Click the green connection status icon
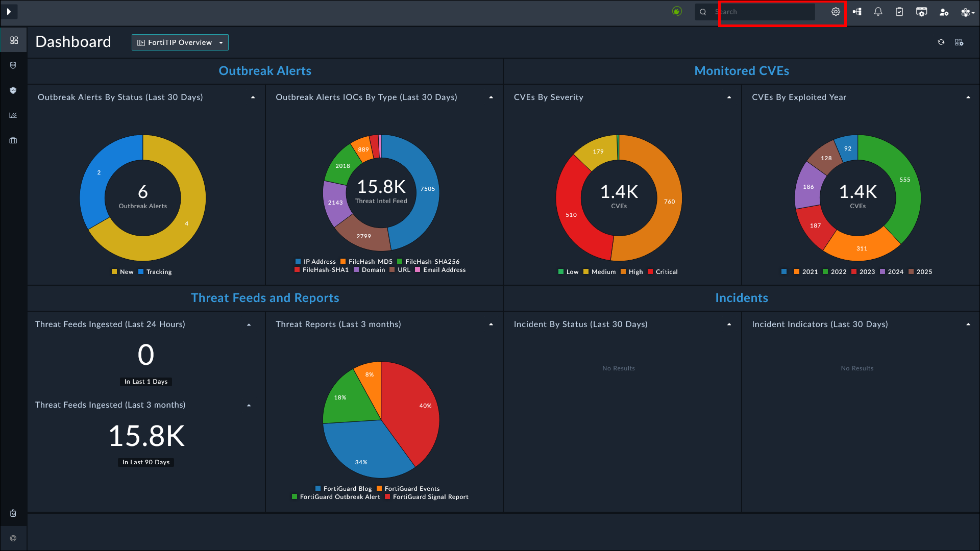 (677, 11)
